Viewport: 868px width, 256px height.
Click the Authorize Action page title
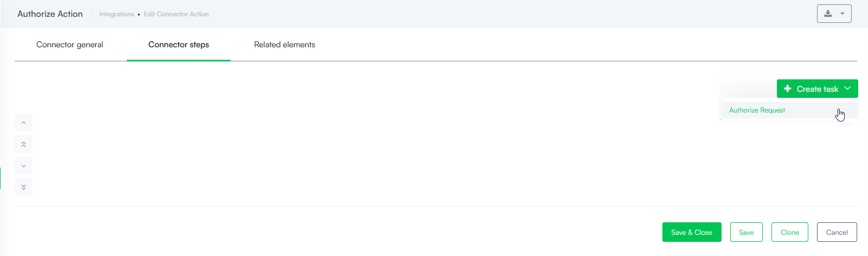[x=50, y=14]
